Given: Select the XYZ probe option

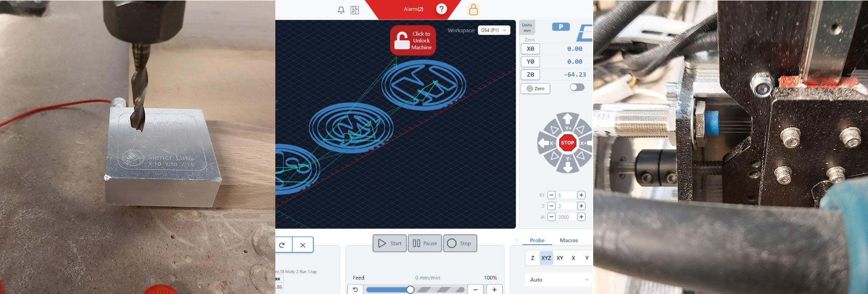Looking at the screenshot, I should click(546, 258).
